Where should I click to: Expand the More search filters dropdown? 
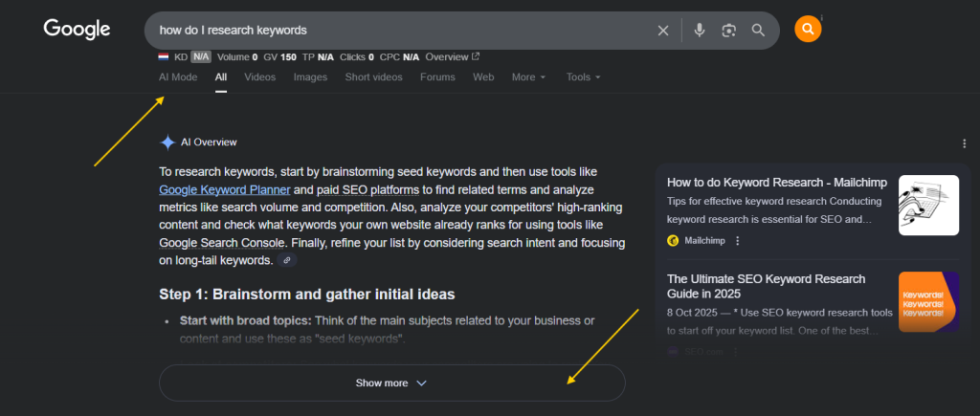click(x=528, y=77)
